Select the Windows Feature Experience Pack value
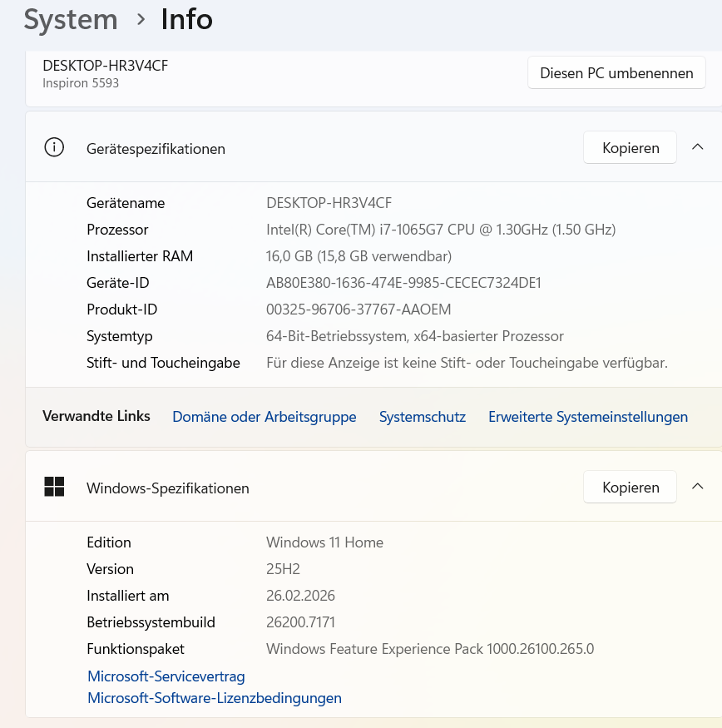This screenshot has width=722, height=728. pyautogui.click(x=430, y=649)
